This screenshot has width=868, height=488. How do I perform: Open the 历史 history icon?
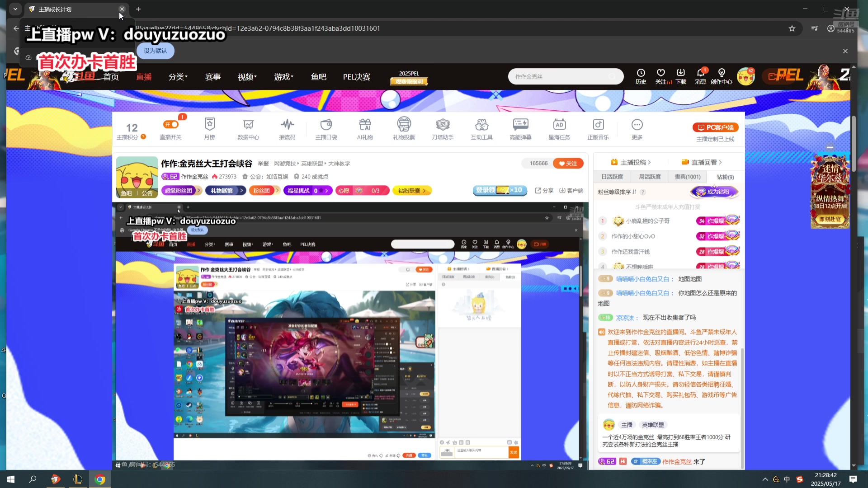pos(641,76)
